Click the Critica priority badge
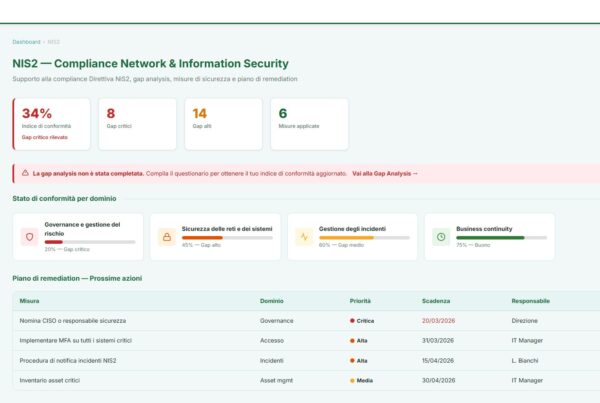Screen dimensions: 600x403 coord(362,321)
